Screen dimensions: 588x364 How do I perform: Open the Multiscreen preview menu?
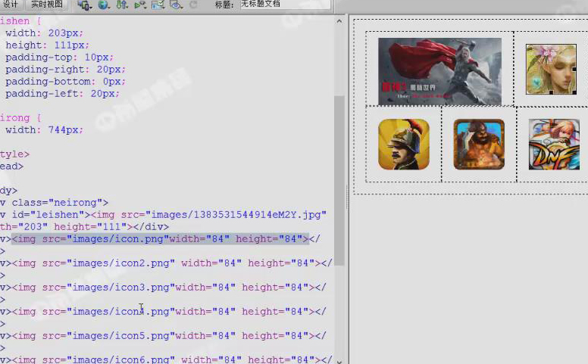coord(84,5)
